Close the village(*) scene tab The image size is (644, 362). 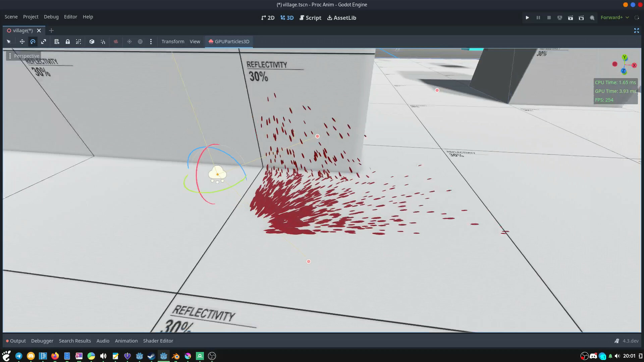(x=39, y=31)
